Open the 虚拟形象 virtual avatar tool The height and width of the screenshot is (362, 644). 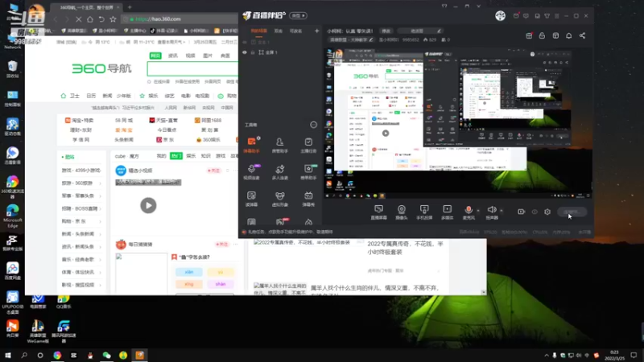pos(279,199)
